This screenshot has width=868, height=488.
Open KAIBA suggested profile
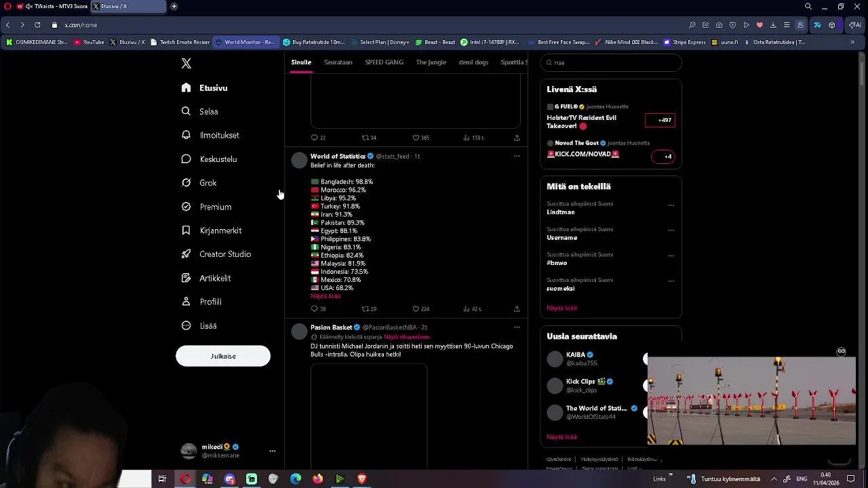coord(575,359)
